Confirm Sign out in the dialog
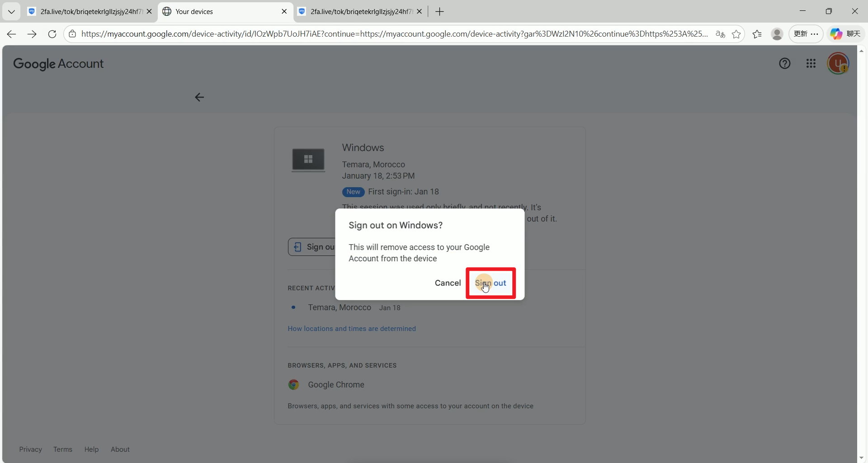The height and width of the screenshot is (463, 868). [491, 283]
